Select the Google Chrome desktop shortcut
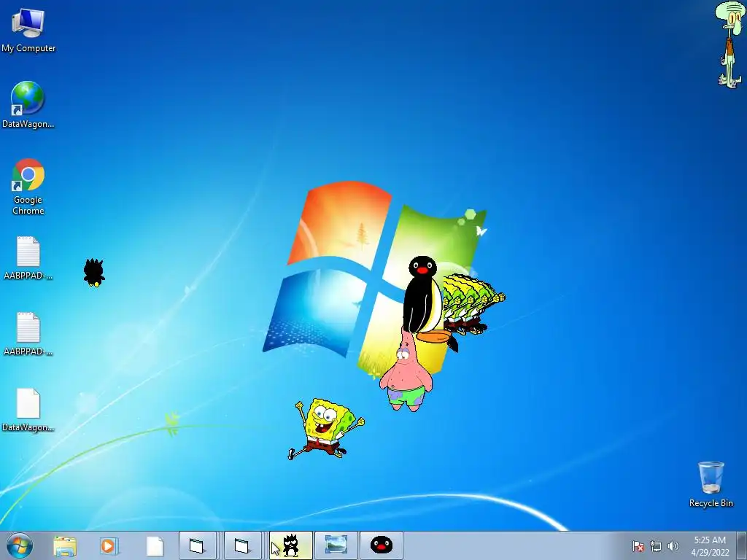Screen dimensions: 747x560 point(28,187)
